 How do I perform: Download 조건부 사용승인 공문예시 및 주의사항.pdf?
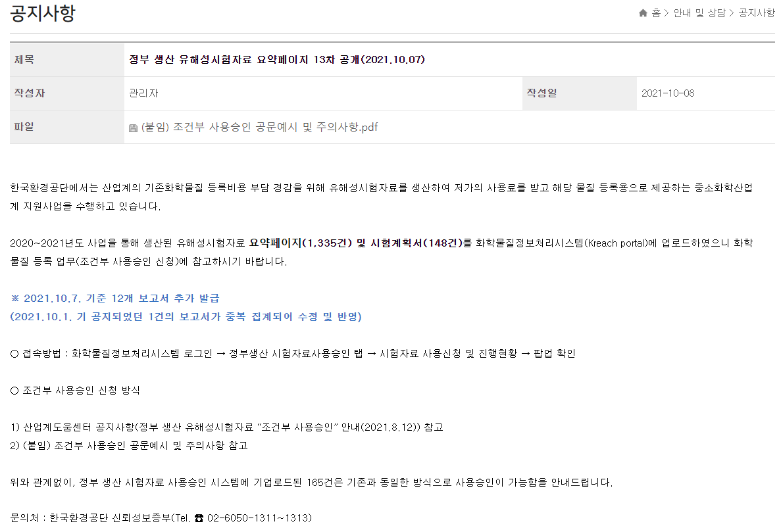(x=259, y=128)
